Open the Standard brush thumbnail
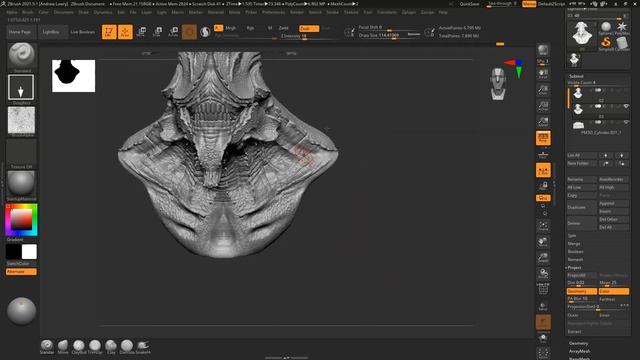The height and width of the screenshot is (360, 640). click(x=22, y=56)
